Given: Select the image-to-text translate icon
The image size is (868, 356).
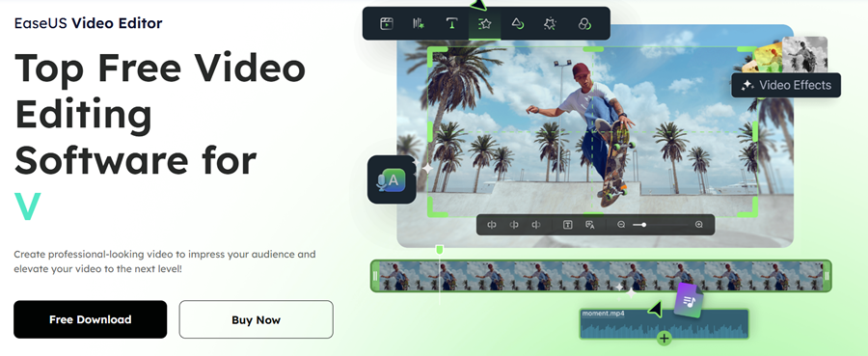Looking at the screenshot, I should (x=590, y=225).
